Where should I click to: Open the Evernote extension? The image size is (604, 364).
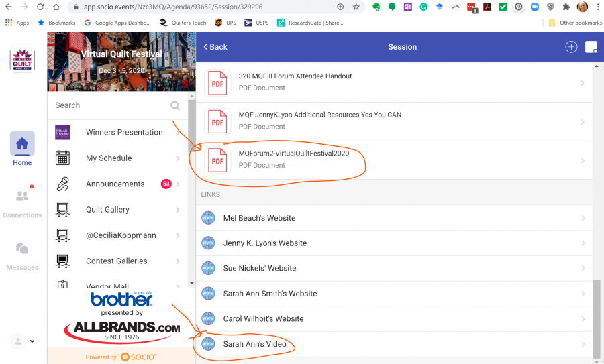(x=376, y=7)
